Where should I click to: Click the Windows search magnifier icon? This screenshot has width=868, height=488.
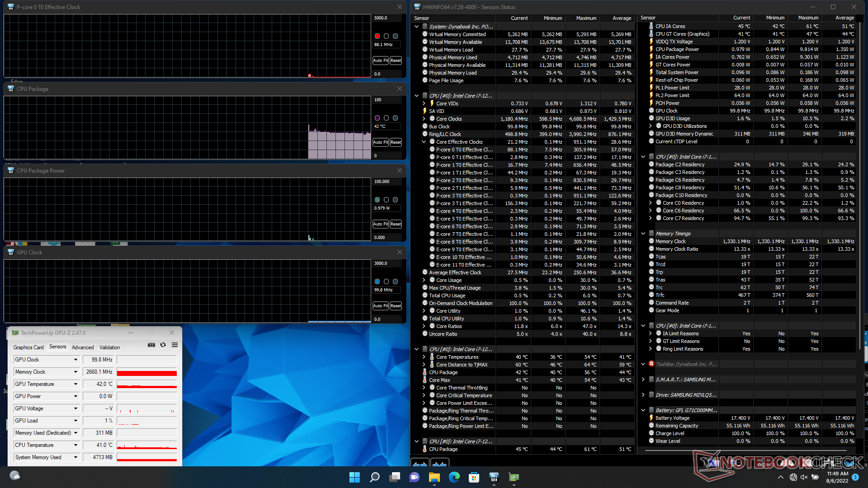pyautogui.click(x=374, y=477)
